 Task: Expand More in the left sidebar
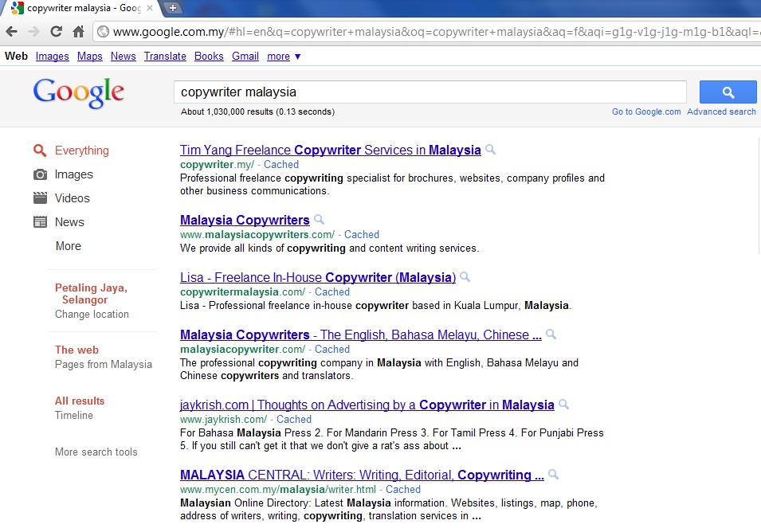[x=69, y=246]
